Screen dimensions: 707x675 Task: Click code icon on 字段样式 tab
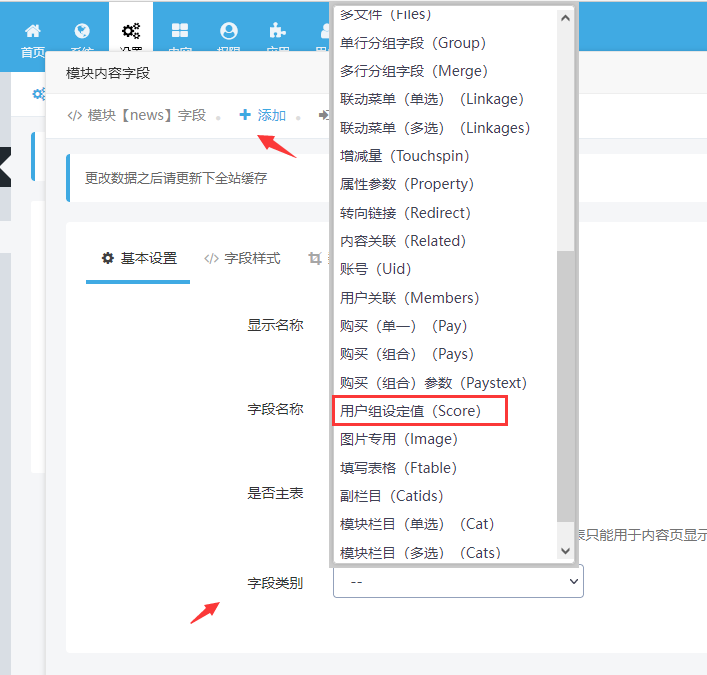pos(211,258)
